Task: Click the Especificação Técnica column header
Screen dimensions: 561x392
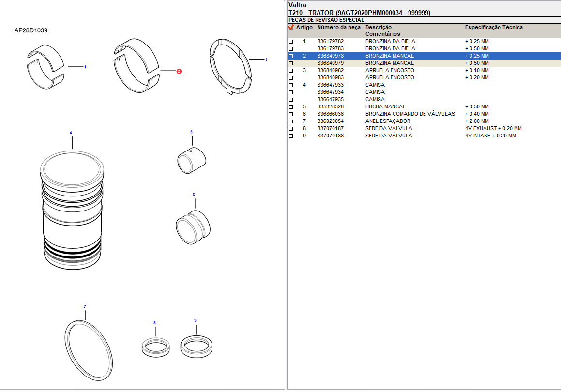Action: click(x=494, y=28)
